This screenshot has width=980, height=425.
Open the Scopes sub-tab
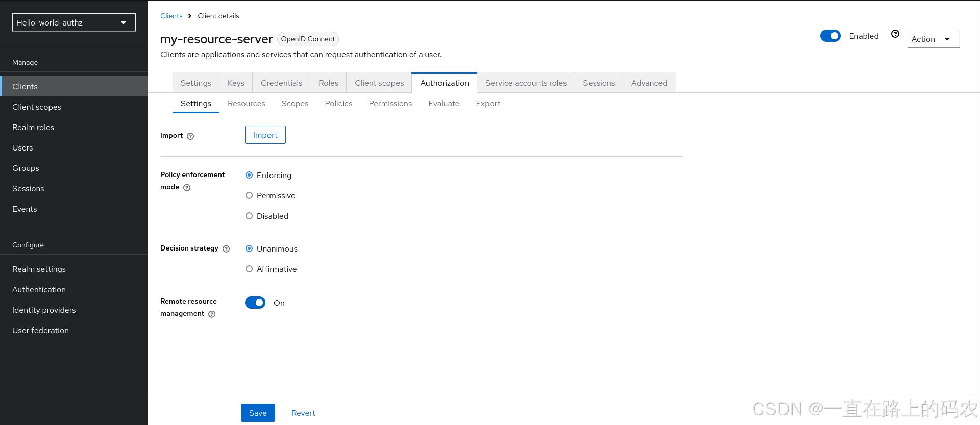[x=295, y=103]
